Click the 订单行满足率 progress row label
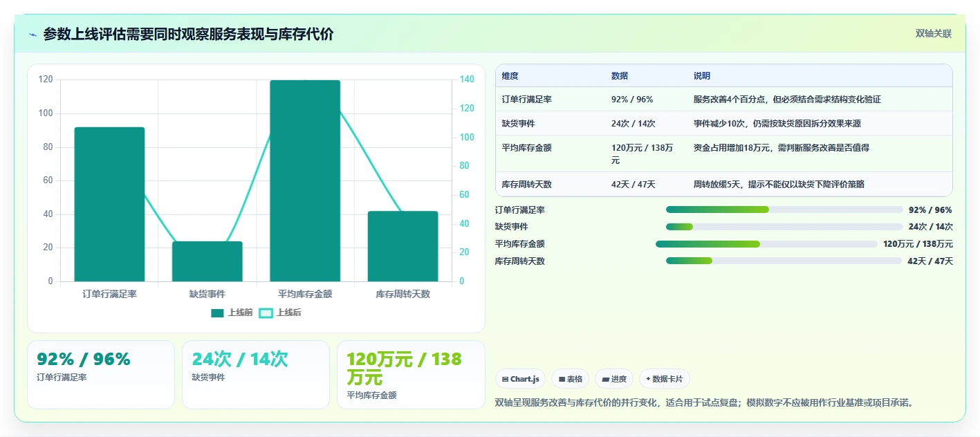 (x=520, y=210)
